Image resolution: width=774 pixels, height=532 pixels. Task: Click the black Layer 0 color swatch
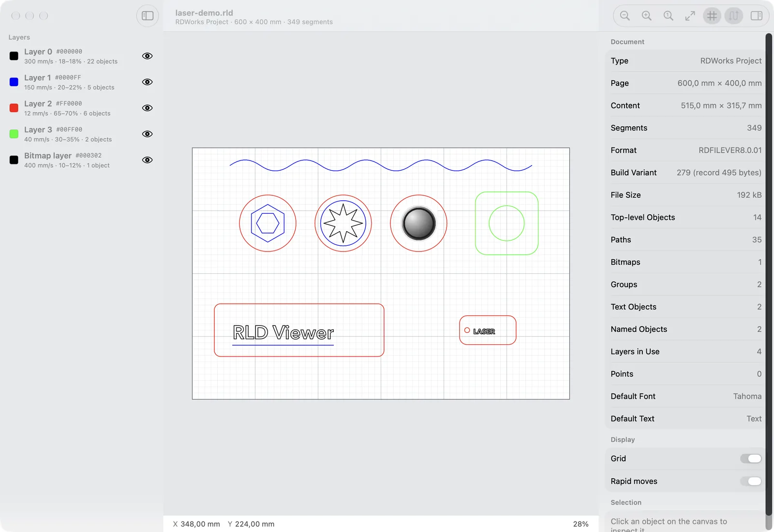(14, 56)
